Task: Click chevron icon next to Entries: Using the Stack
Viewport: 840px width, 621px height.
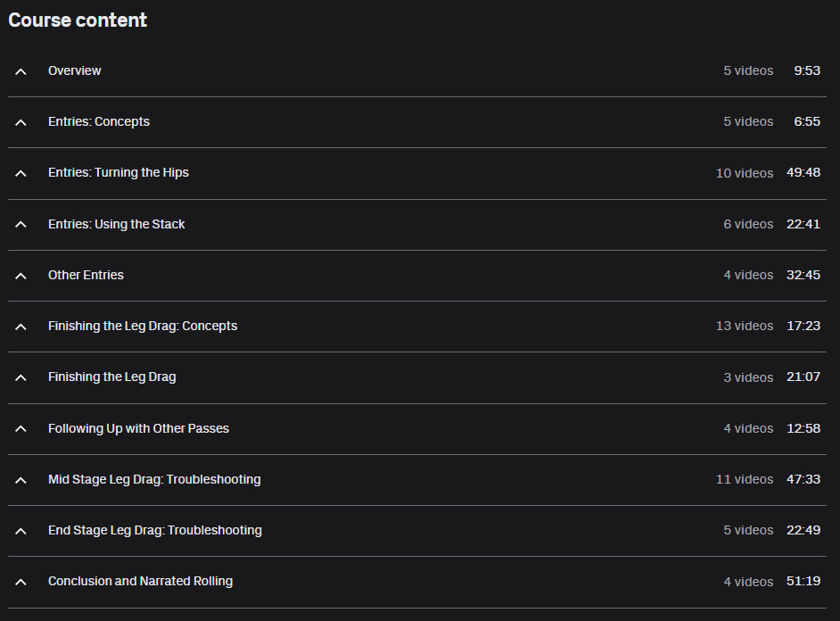Action: click(x=21, y=225)
